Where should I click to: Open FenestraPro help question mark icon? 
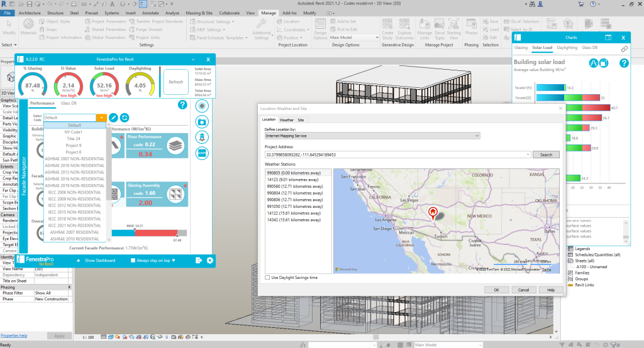click(182, 105)
